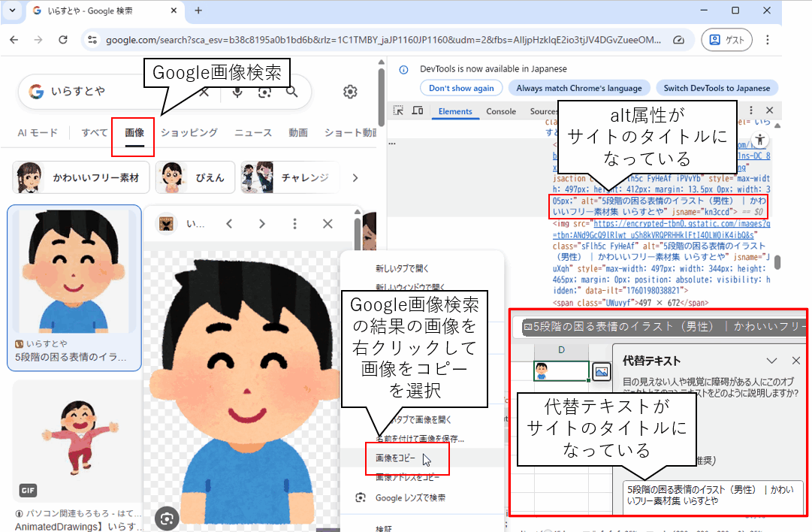Open the animated girl GIF thumbnail

click(x=77, y=440)
